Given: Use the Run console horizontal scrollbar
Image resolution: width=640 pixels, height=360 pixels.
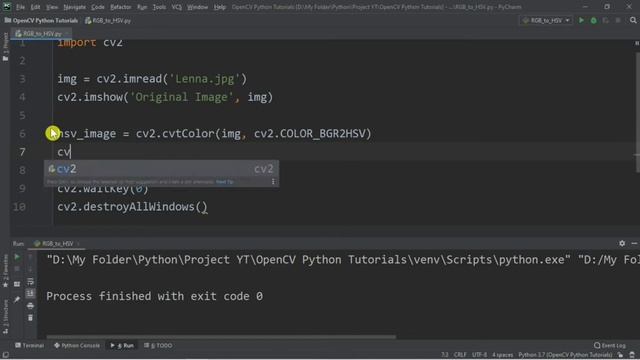Looking at the screenshot, I should [x=221, y=337].
